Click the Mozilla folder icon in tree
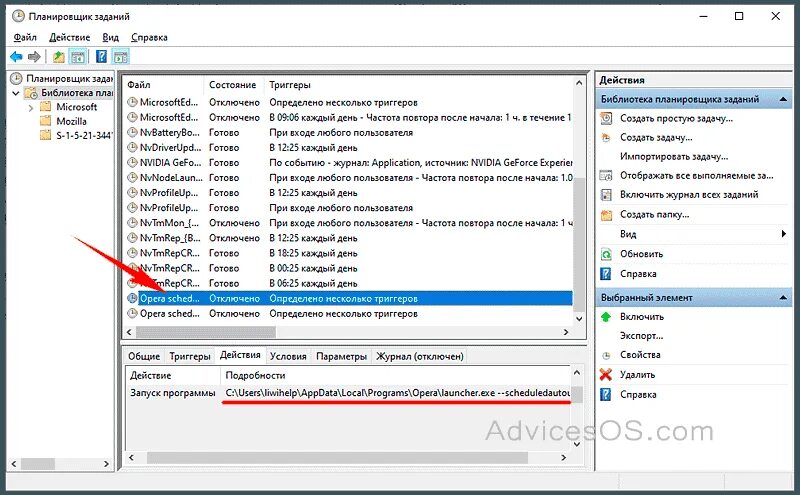This screenshot has width=800, height=495. point(46,121)
